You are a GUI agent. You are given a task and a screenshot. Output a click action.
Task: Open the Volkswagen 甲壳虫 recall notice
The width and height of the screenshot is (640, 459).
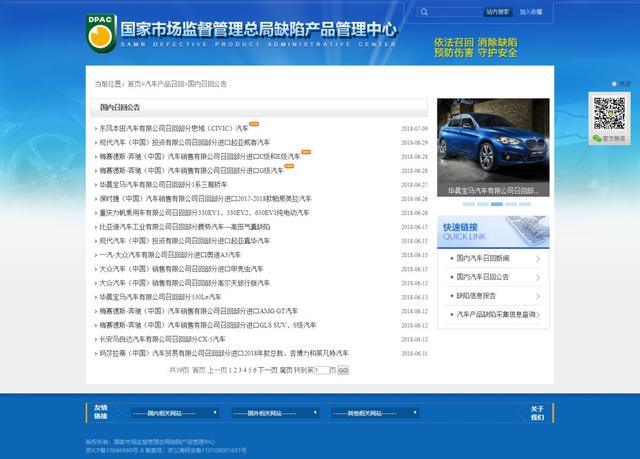coord(181,269)
